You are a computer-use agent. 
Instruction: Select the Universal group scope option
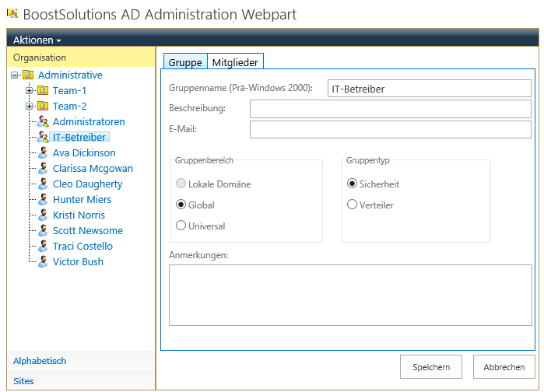tap(181, 226)
